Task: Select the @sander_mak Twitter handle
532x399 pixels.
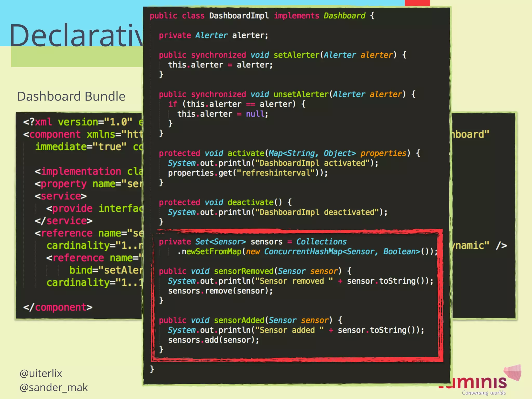Action: coord(54,387)
